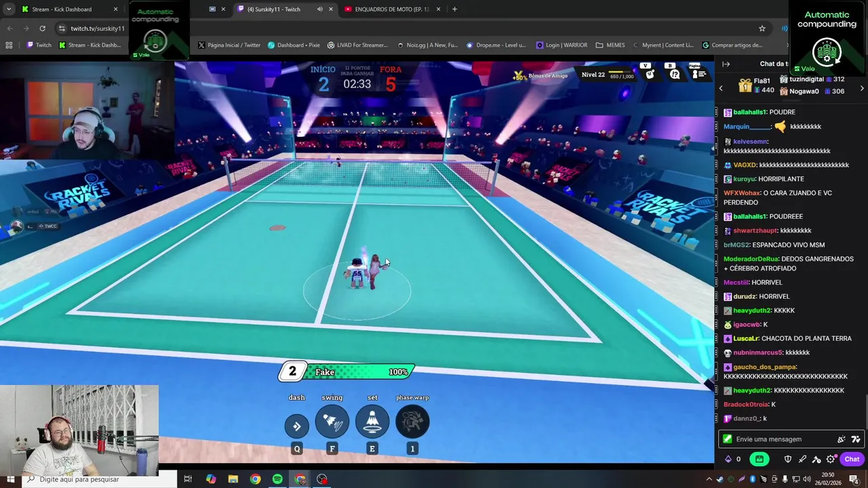Screen dimensions: 868x488
Task: Open the in-game V emote icon
Action: coord(650,74)
